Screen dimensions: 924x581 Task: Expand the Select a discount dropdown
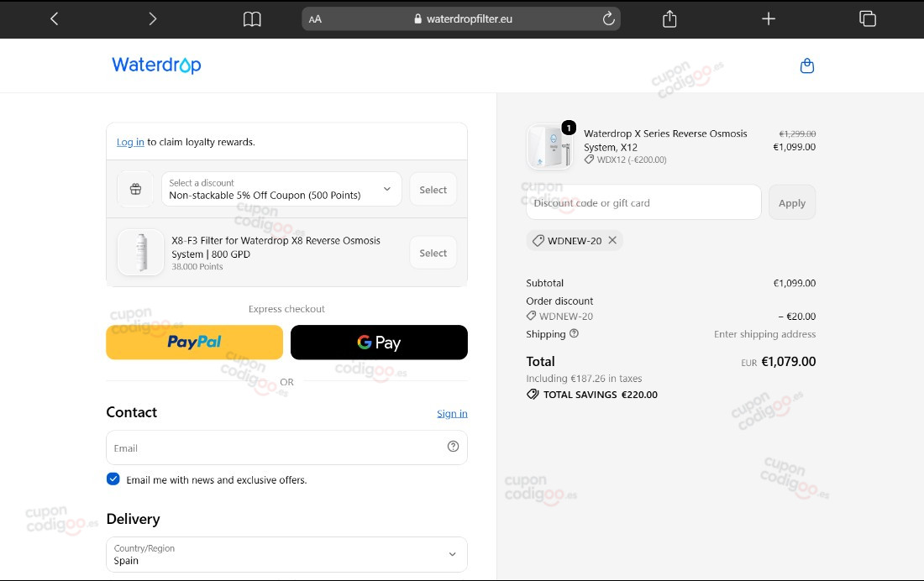[281, 189]
